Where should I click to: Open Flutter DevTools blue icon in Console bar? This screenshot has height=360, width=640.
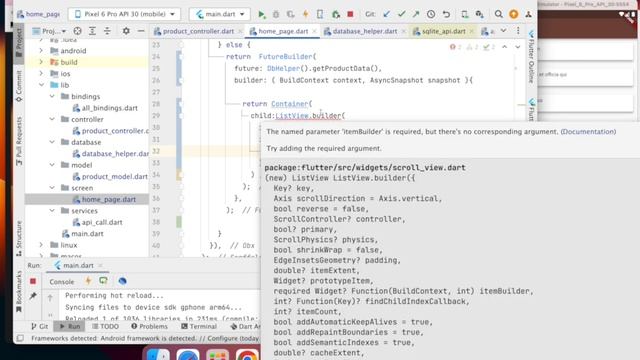click(x=122, y=281)
